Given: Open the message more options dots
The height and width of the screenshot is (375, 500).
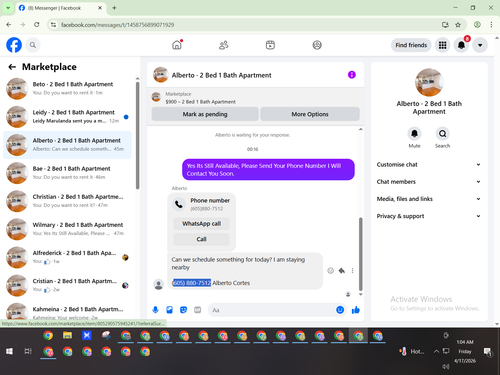Looking at the screenshot, I should point(352,270).
